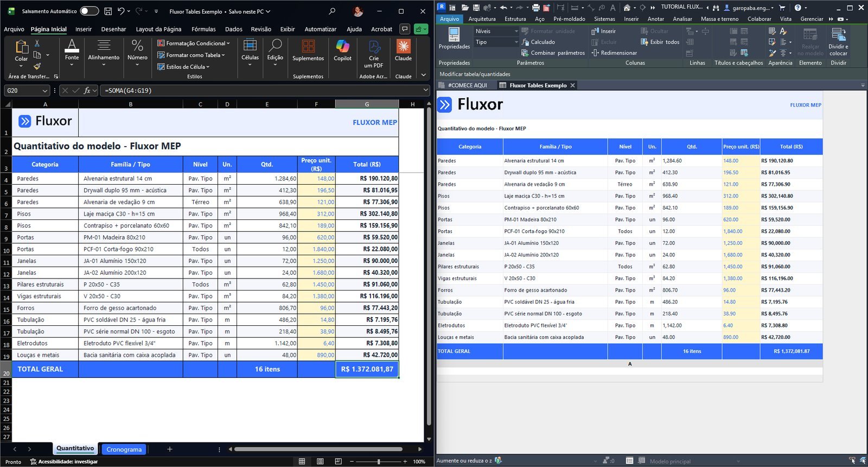Open the Name Box dropdown showing G20
The image size is (868, 467).
click(45, 91)
